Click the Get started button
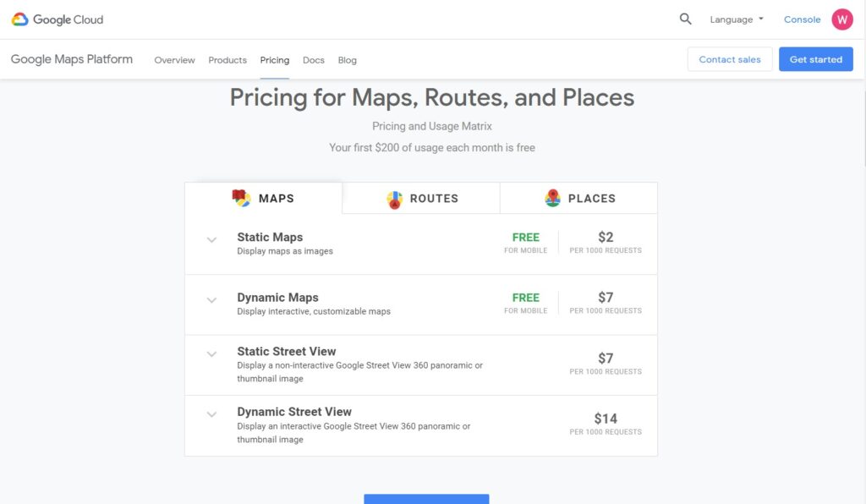 [816, 59]
